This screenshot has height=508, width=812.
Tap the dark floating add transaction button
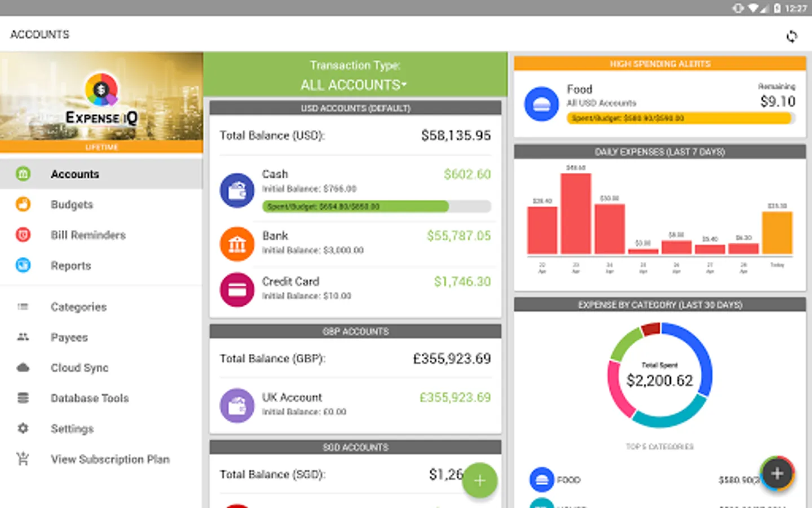click(777, 474)
